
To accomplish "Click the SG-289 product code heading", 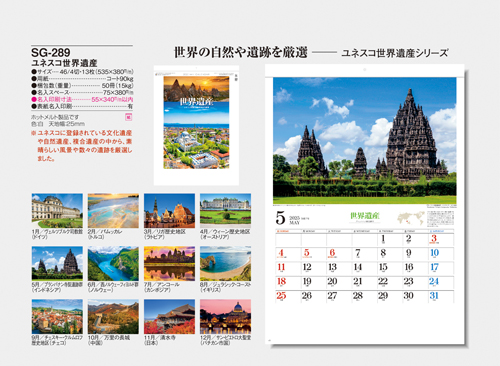I will coord(51,52).
